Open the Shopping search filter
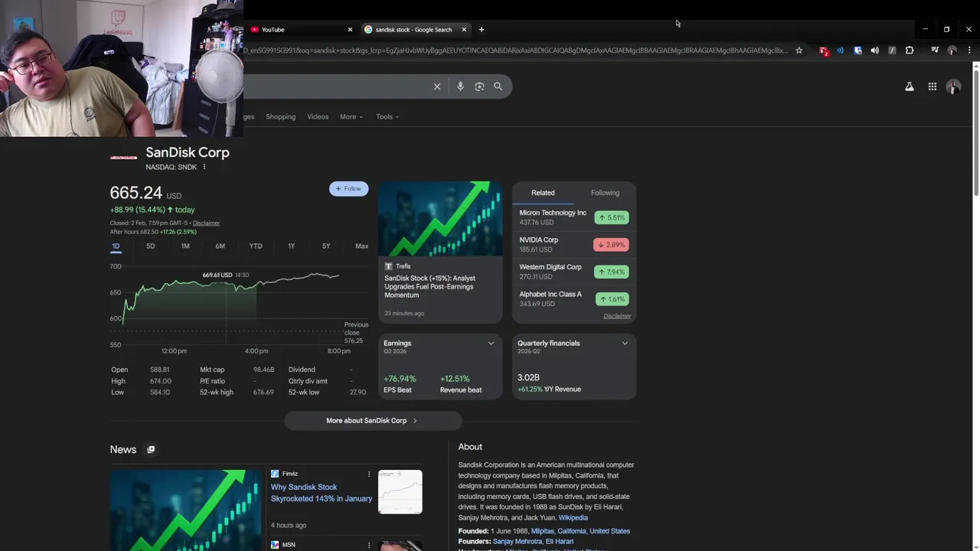Screen dimensions: 980x551 coord(280,116)
